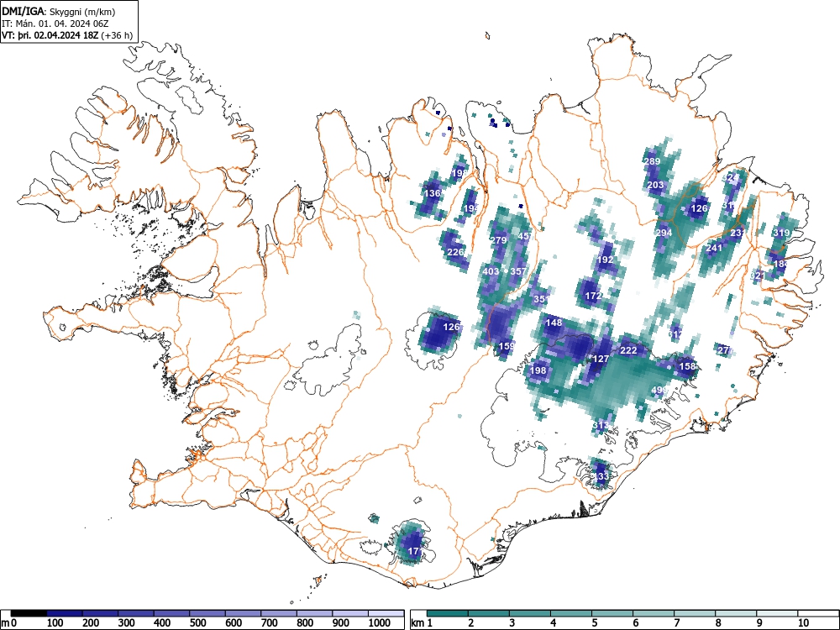Click the black 0–100 m legend swatch
The height and width of the screenshot is (630, 840).
(x=29, y=613)
